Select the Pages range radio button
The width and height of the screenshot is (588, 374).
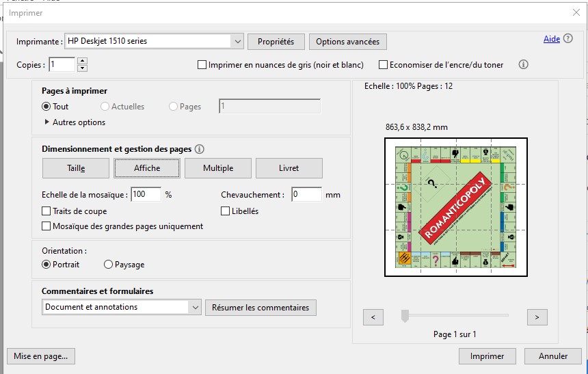coord(173,107)
